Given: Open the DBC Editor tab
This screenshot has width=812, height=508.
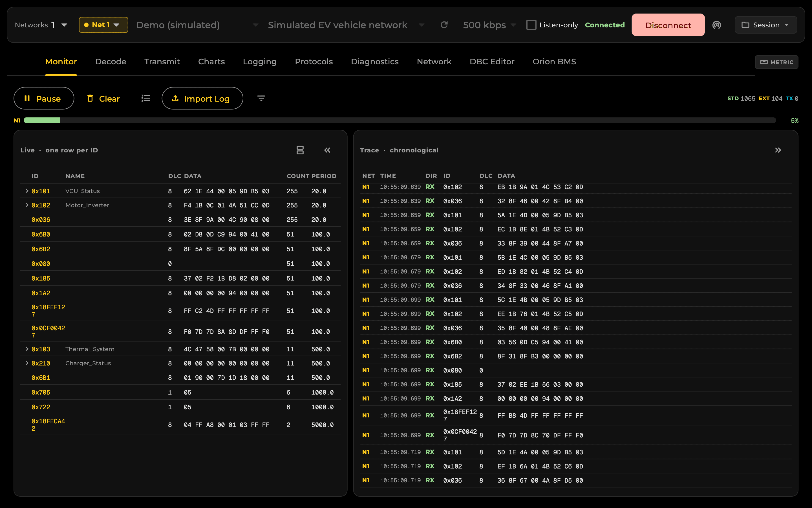Looking at the screenshot, I should click(492, 62).
